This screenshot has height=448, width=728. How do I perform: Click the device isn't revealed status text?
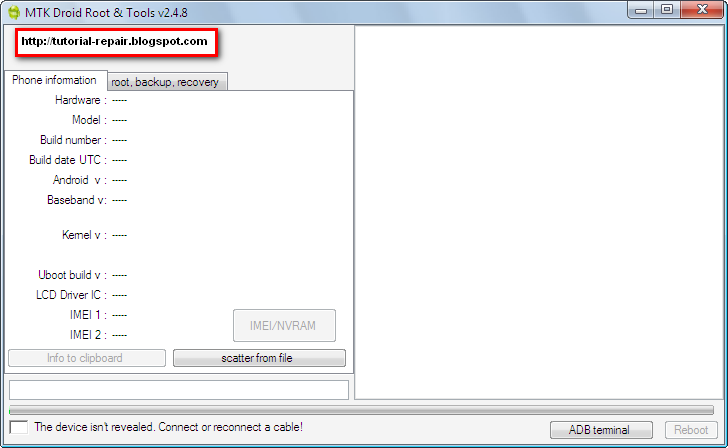169,427
